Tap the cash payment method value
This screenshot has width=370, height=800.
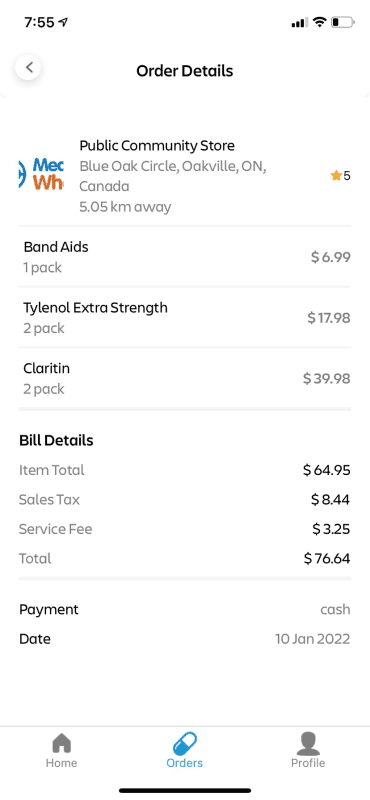pos(335,609)
